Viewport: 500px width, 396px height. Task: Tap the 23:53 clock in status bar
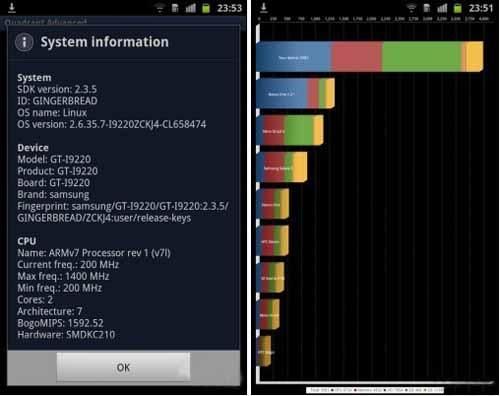pos(229,8)
